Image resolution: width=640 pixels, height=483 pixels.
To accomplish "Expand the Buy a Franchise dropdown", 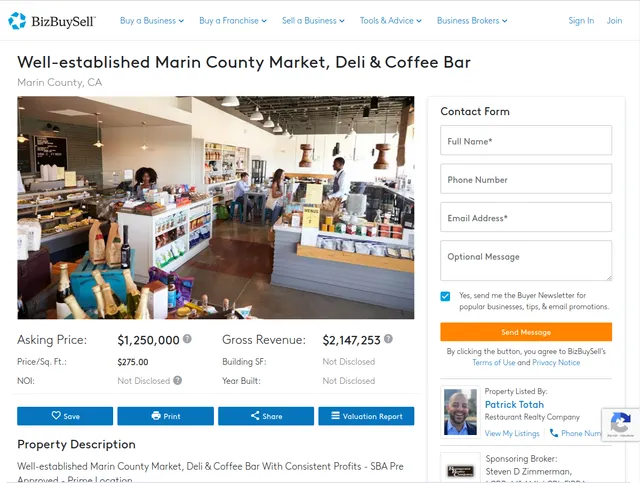I will 233,20.
